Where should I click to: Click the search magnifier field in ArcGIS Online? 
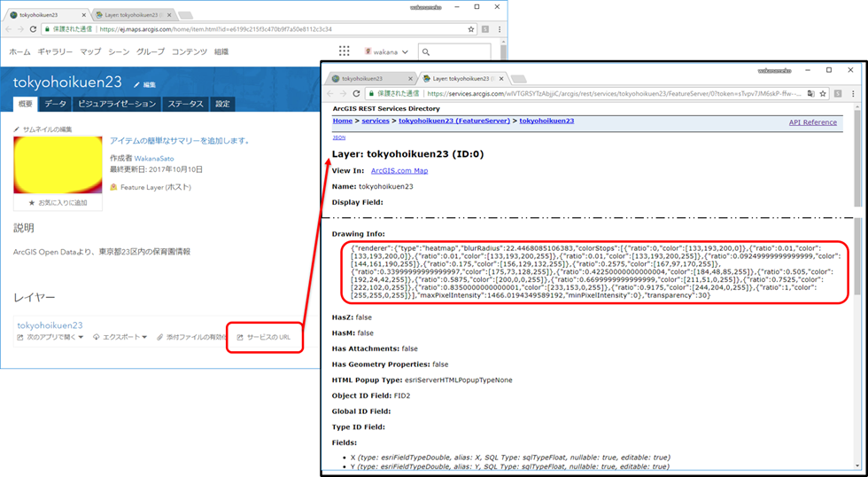(454, 52)
